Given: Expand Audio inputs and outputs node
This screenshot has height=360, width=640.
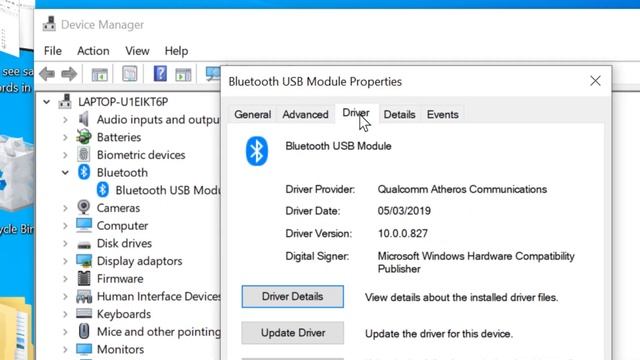Looking at the screenshot, I should (x=65, y=120).
